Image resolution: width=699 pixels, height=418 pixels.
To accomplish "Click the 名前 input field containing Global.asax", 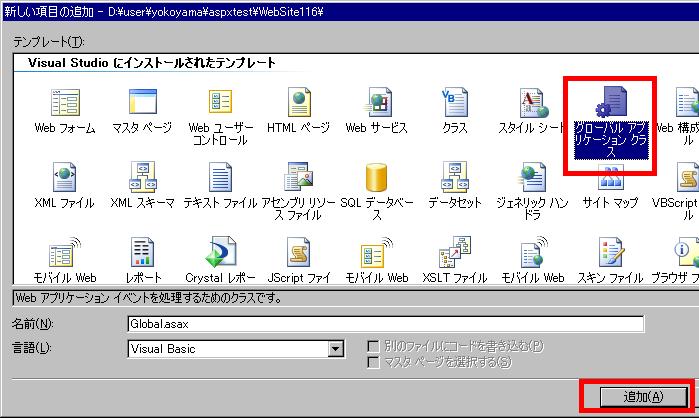I will (386, 324).
